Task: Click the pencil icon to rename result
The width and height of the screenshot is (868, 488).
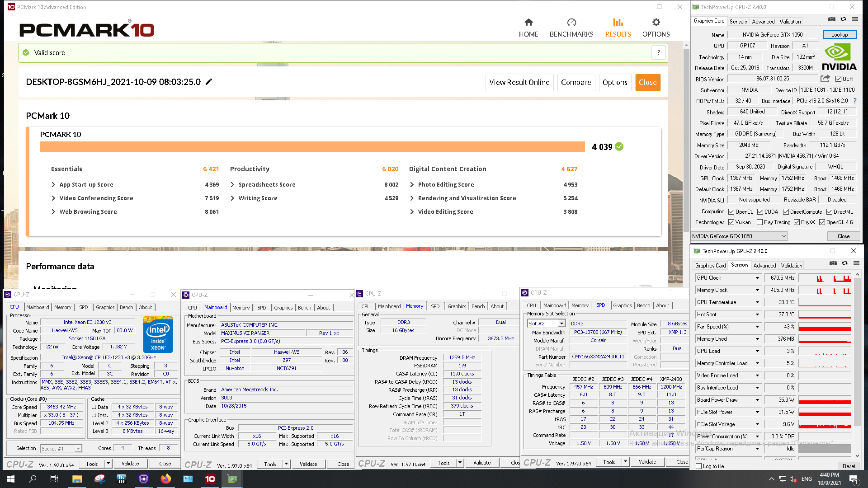Action: click(209, 82)
